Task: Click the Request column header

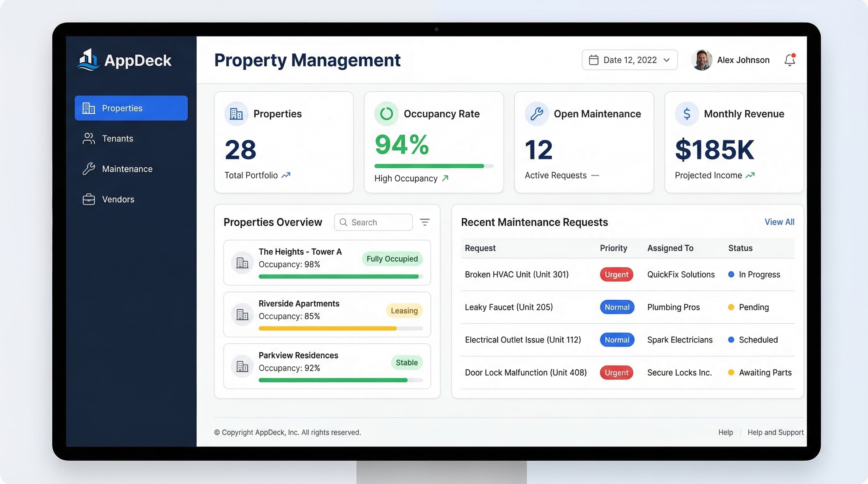Action: pyautogui.click(x=480, y=248)
